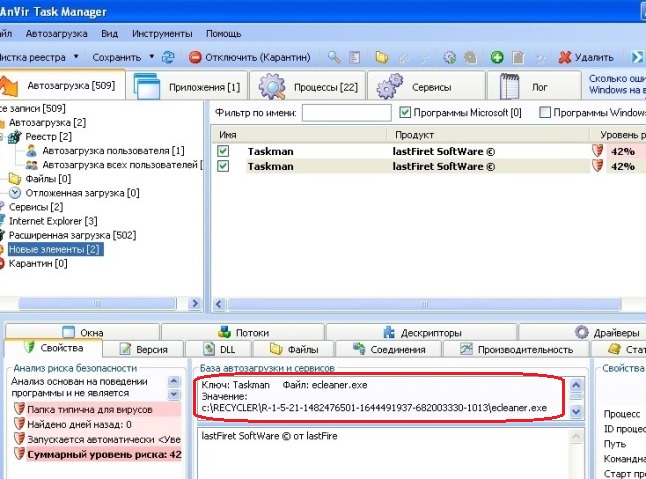The width and height of the screenshot is (646, 479).
Task: Click the clock icon of Отложенная загрузка
Action: 15,192
